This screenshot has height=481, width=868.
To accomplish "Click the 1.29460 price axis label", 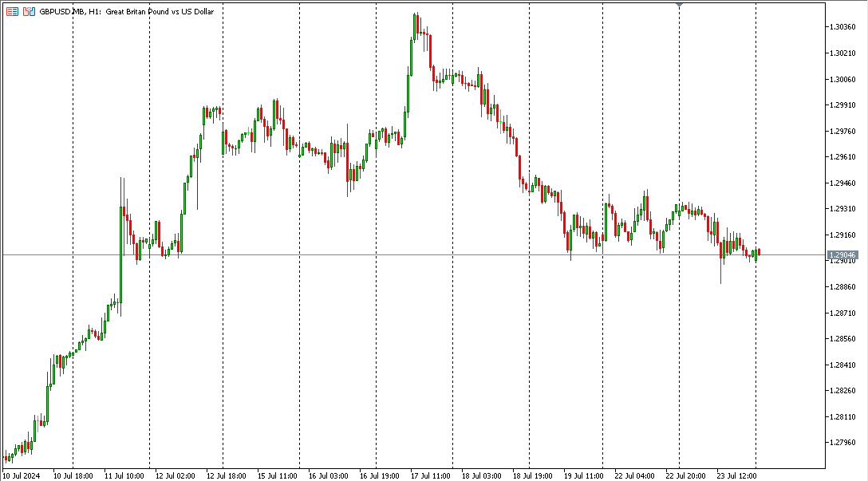I will click(842, 183).
